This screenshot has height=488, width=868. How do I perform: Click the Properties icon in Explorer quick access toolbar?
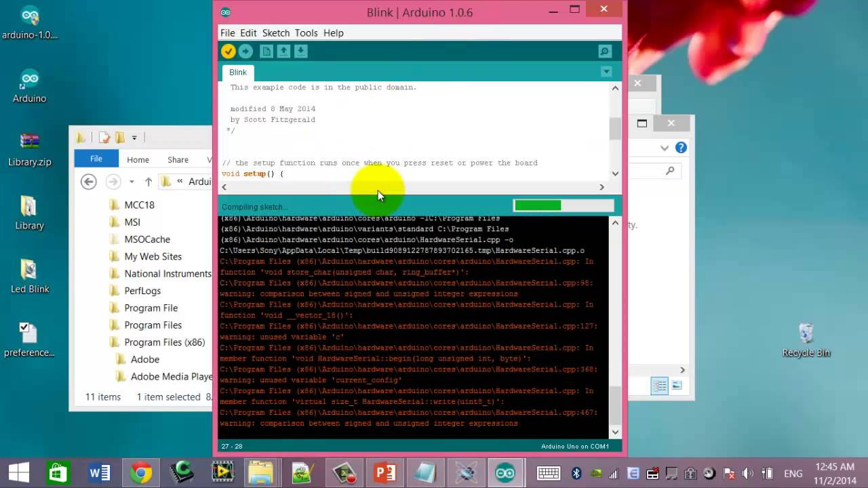tap(104, 138)
